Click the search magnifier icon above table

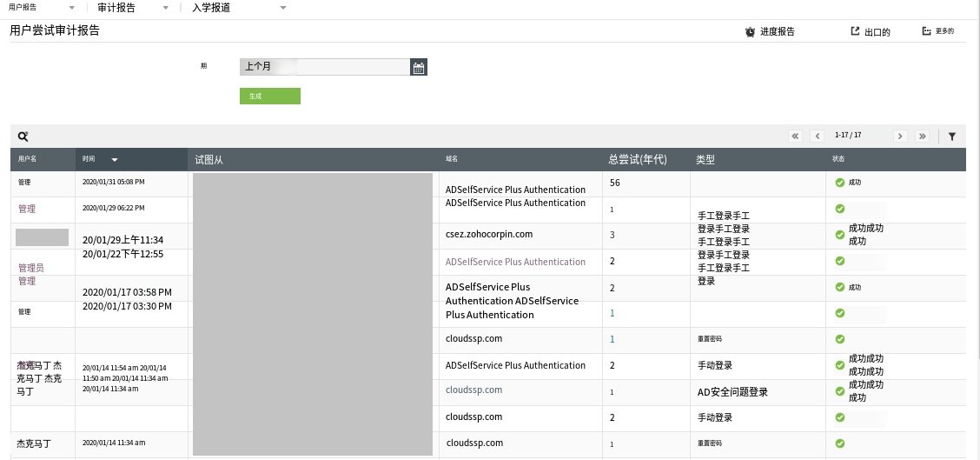(23, 137)
